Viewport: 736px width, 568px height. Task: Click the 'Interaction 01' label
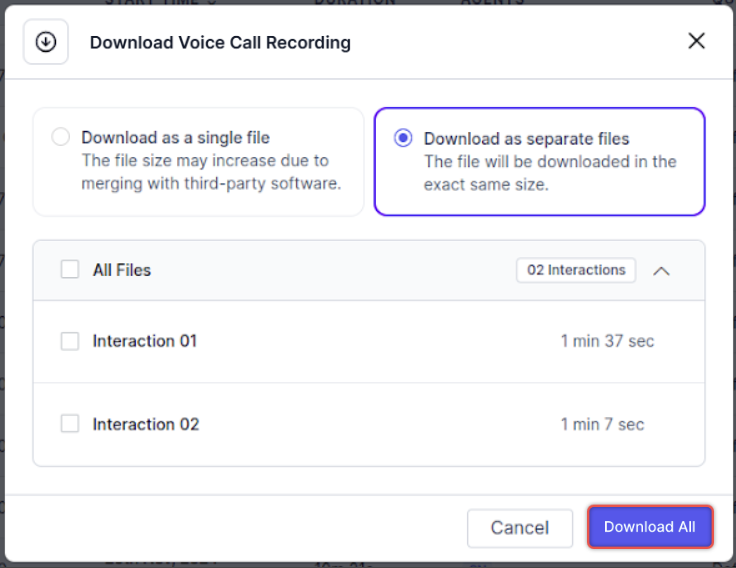145,341
